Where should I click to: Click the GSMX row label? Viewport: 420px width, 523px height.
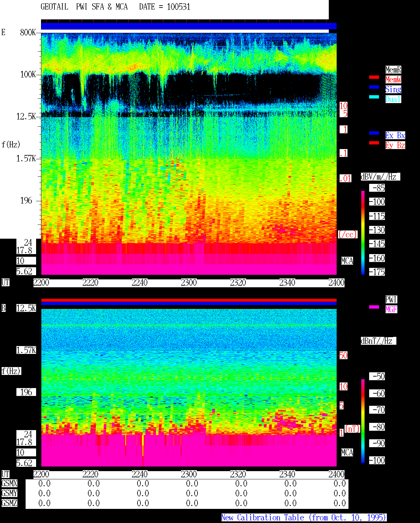click(x=9, y=483)
